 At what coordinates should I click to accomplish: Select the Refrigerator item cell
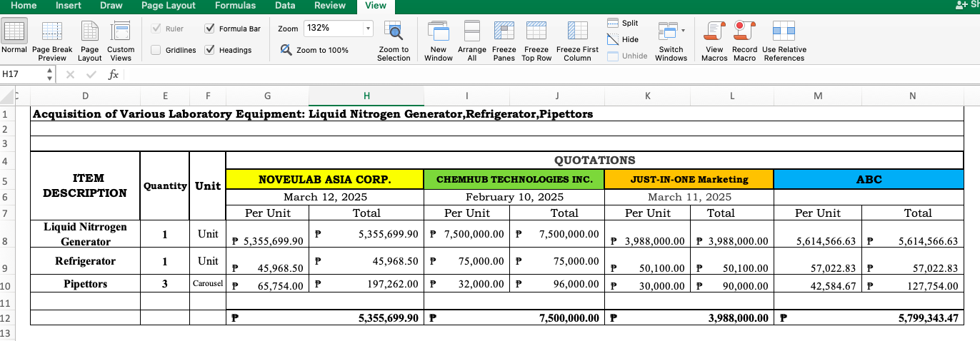click(85, 262)
